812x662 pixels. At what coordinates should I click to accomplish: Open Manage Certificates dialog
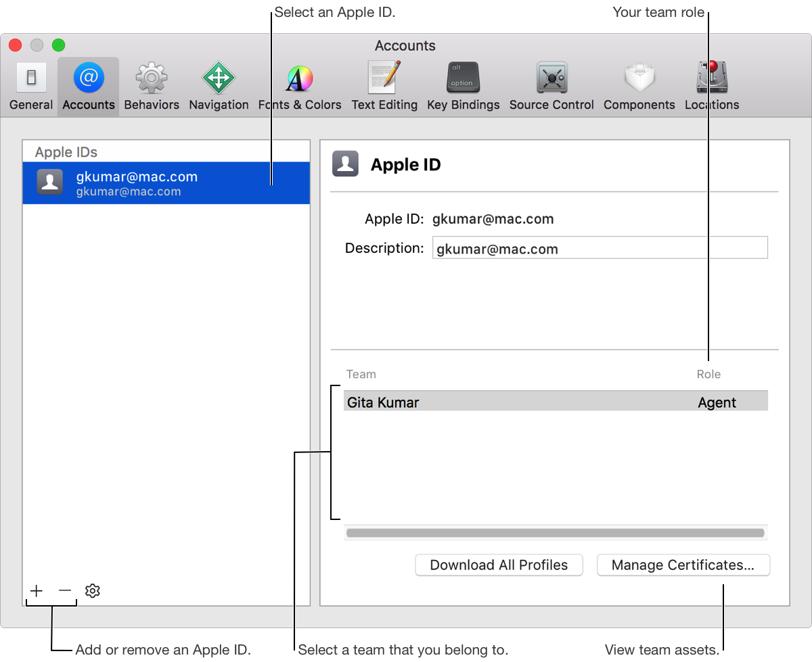pos(683,565)
